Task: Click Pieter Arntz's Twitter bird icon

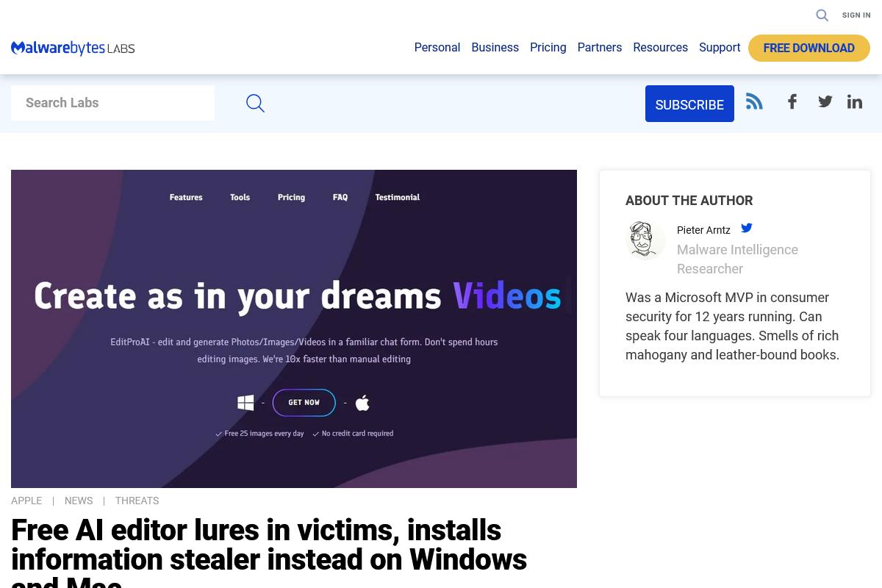Action: (747, 228)
